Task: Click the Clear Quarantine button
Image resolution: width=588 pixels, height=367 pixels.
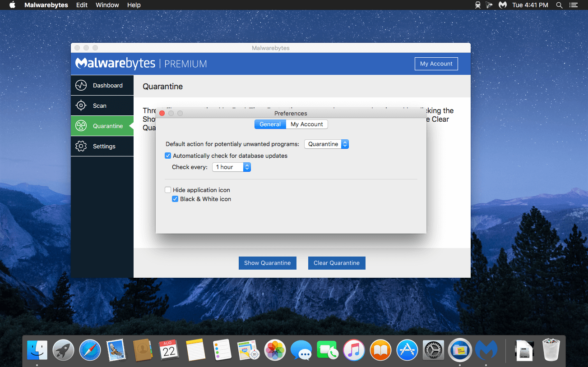Action: (337, 263)
